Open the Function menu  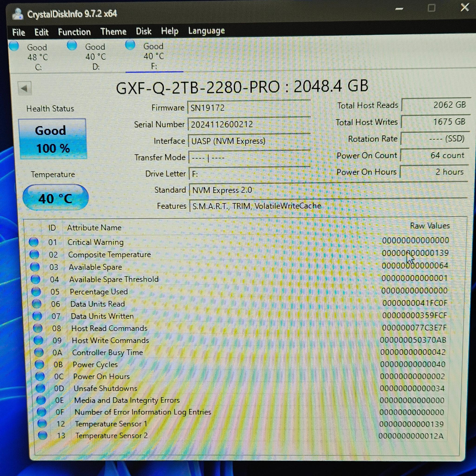click(x=74, y=32)
